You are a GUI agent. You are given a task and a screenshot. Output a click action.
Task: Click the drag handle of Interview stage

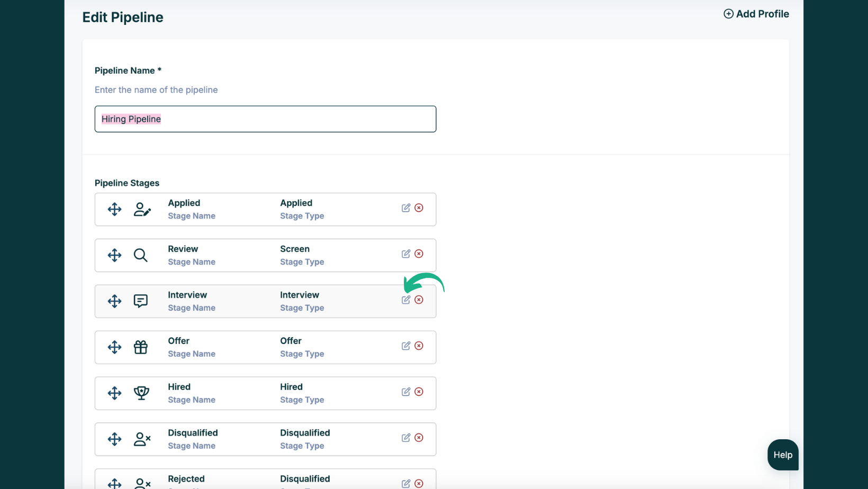click(x=114, y=302)
